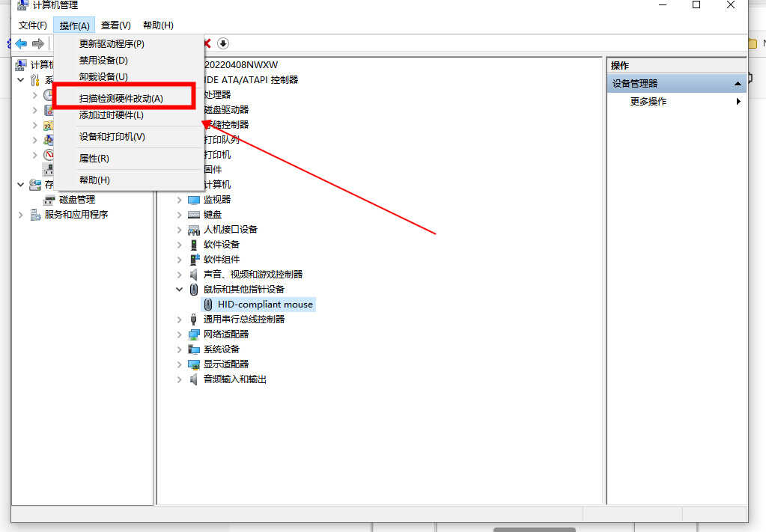The image size is (766, 532).
Task: Click the 键盘 keyboard icon
Action: point(194,215)
